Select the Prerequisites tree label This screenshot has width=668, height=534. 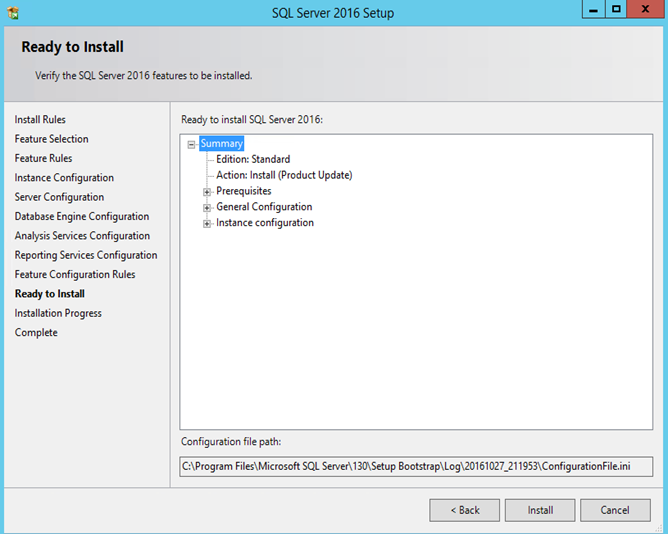click(244, 191)
